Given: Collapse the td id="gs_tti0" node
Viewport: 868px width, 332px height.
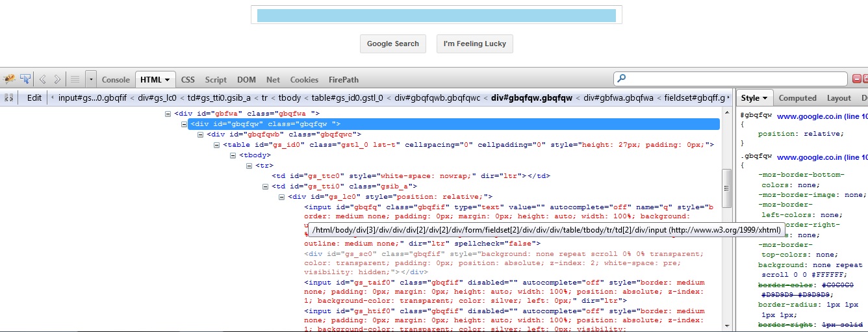Looking at the screenshot, I should (266, 186).
